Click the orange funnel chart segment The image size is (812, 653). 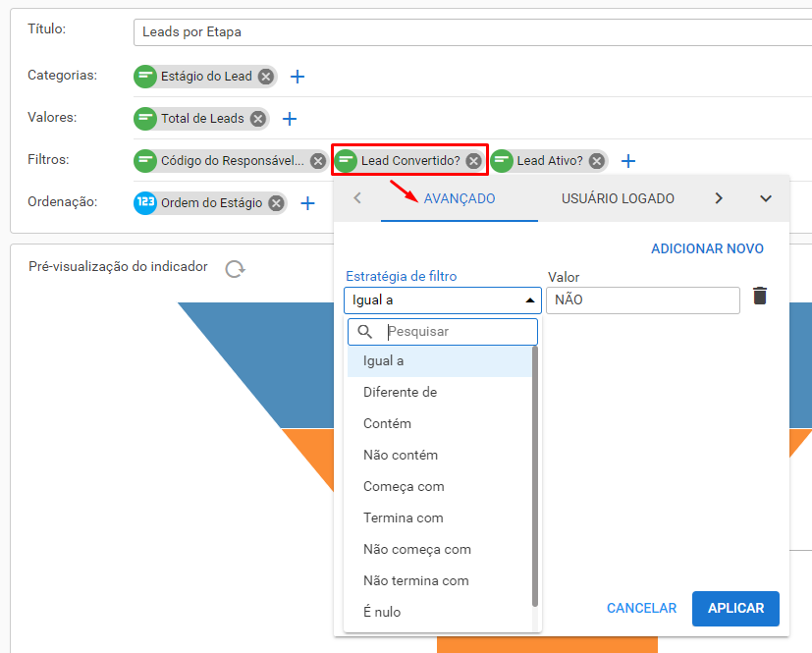tap(547, 645)
